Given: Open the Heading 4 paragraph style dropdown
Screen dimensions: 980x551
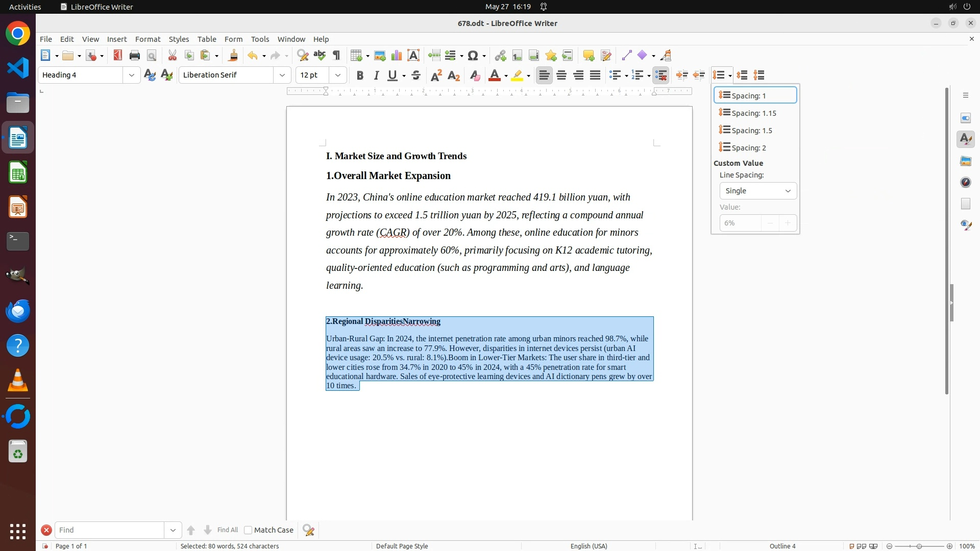Looking at the screenshot, I should tap(131, 75).
